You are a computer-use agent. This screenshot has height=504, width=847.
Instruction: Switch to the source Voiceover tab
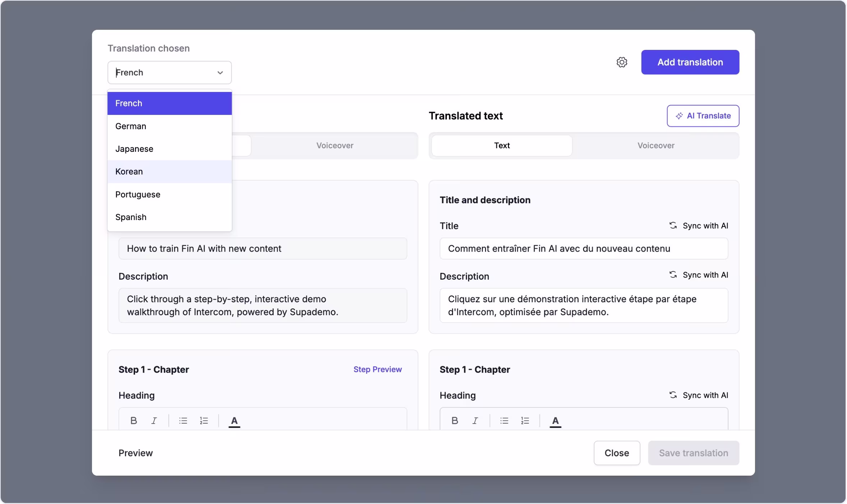[334, 145]
